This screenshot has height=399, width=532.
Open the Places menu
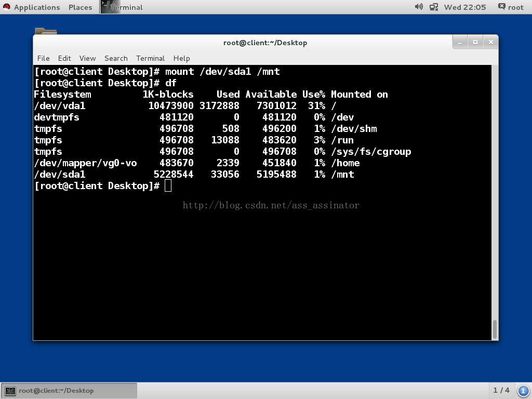pyautogui.click(x=80, y=7)
